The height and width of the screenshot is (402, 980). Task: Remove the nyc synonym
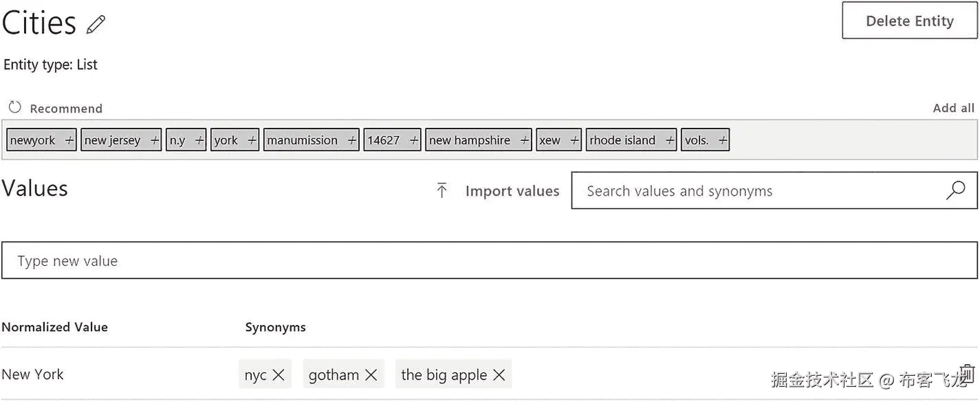click(x=279, y=375)
